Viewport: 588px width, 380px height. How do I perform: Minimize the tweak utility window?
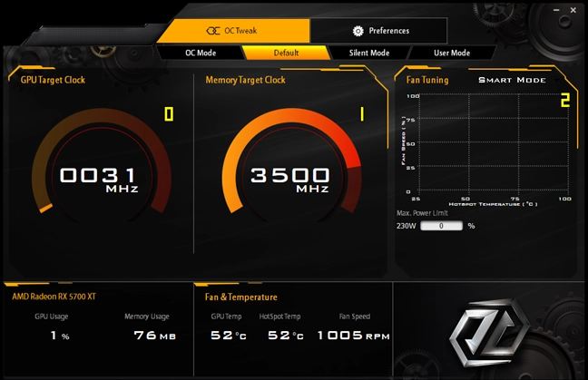[556, 10]
